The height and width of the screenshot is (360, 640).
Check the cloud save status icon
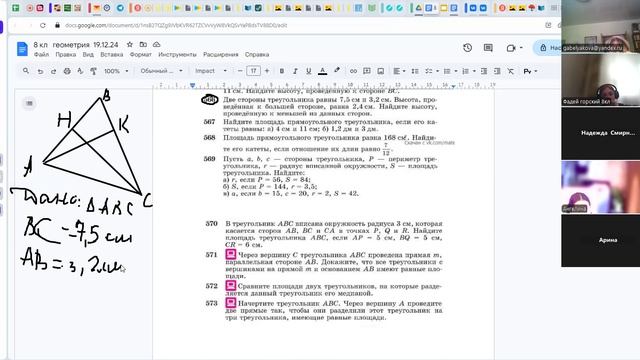157,44
